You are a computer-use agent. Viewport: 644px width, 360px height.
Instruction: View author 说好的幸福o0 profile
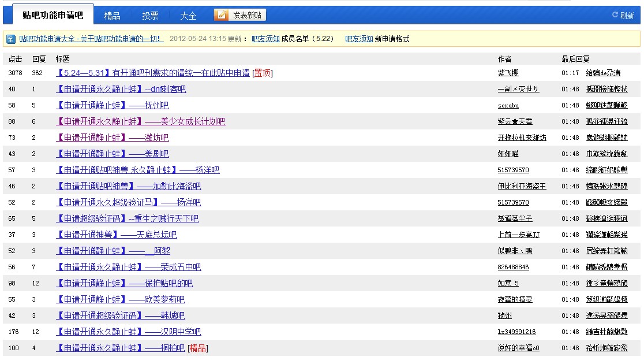click(518, 348)
